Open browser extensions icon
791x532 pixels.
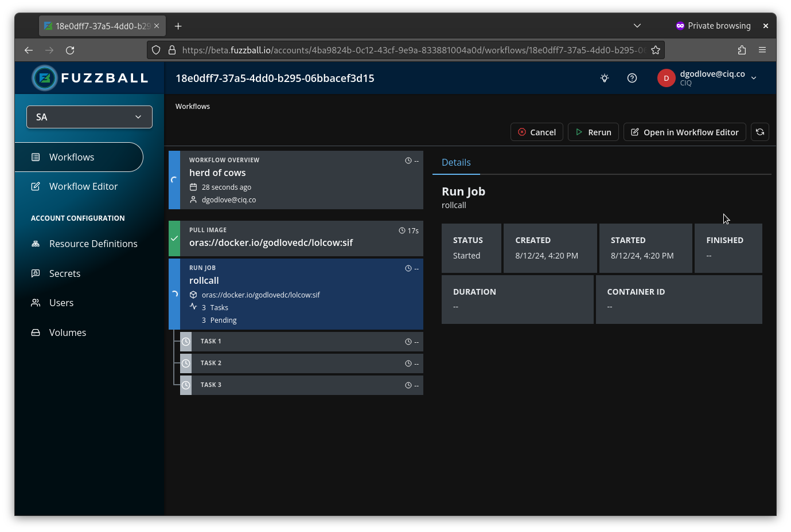click(x=742, y=50)
